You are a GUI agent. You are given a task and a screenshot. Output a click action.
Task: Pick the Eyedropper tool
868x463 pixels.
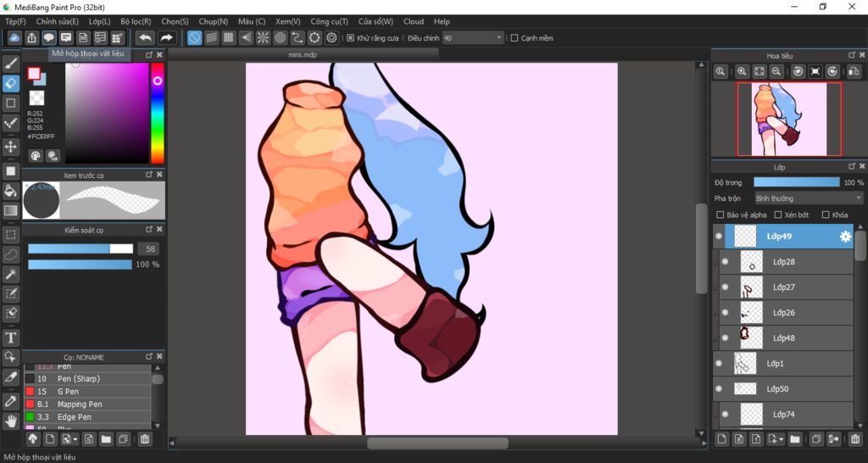click(x=10, y=400)
